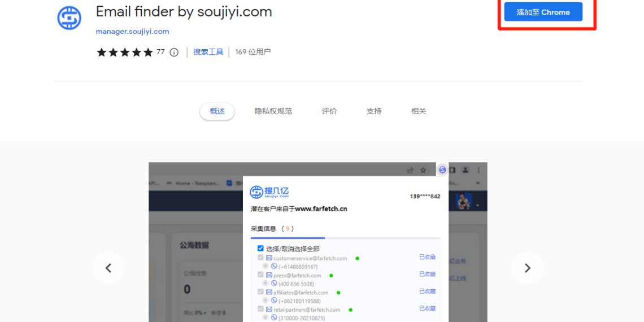Click www.farfetch.cn text in popup
Screen dimensions: 644x322
tap(321, 208)
